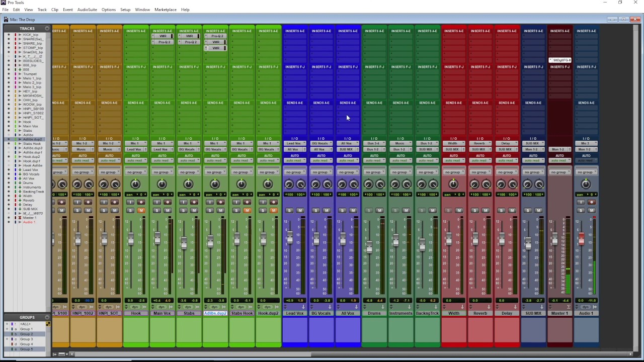The width and height of the screenshot is (644, 362).
Task: Record-enable the Stabs track
Action: pyautogui.click(x=194, y=202)
